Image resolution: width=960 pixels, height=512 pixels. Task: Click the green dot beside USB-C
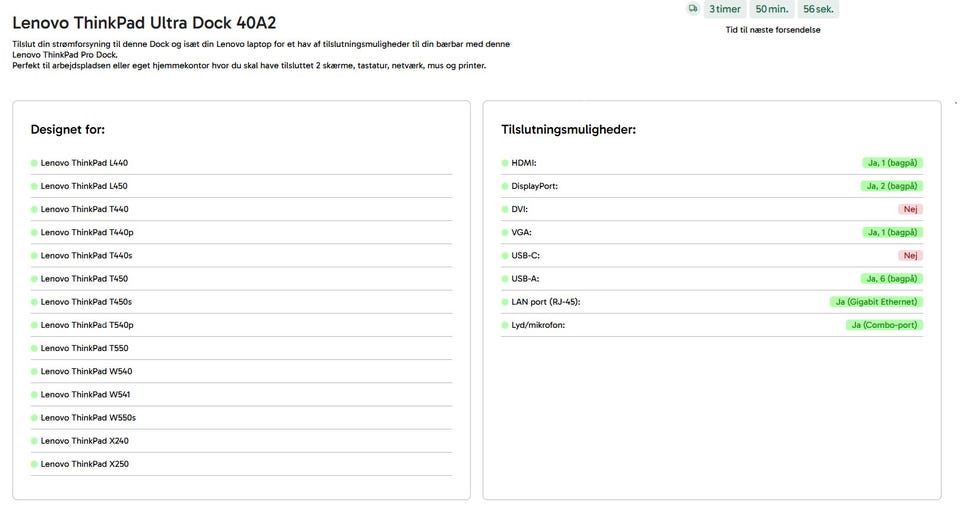pos(505,255)
